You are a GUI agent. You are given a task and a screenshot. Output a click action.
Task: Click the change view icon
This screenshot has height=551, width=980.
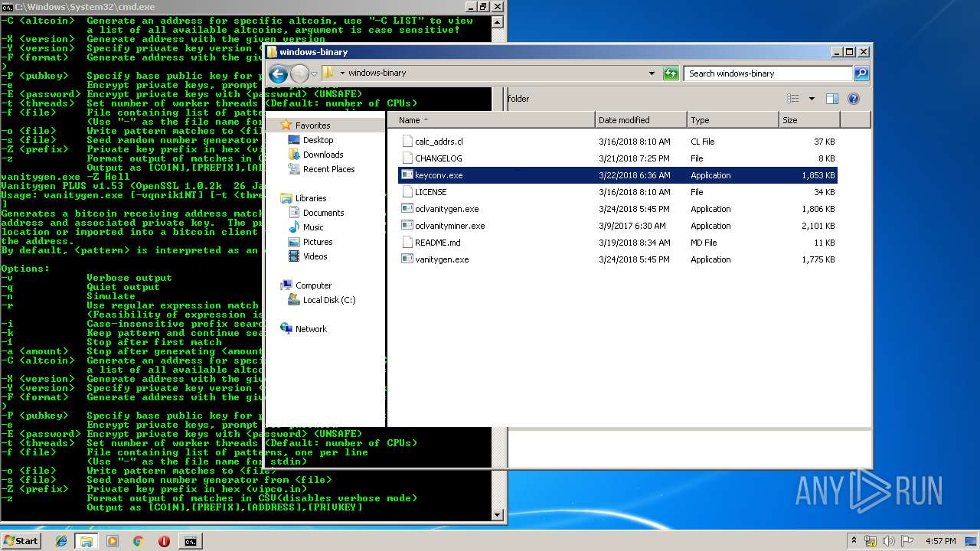coord(792,99)
